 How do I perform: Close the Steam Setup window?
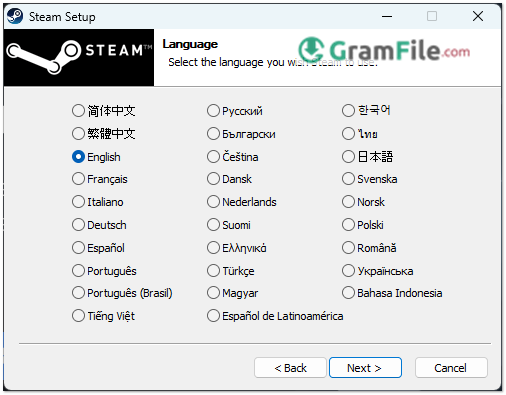click(478, 16)
